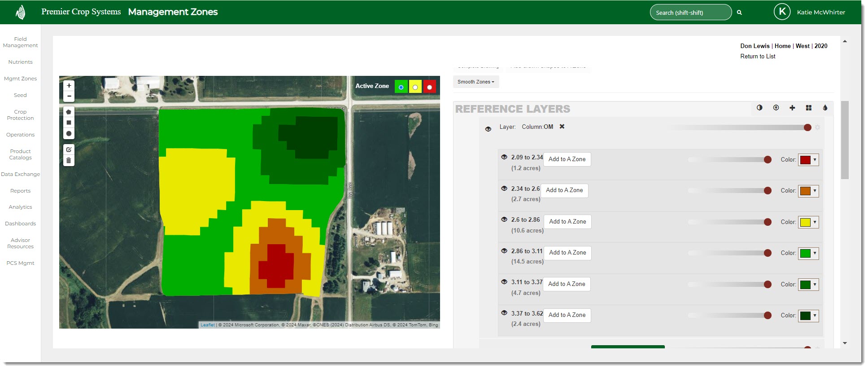Select the red Active Zone radio button
The image size is (868, 369).
pyautogui.click(x=429, y=87)
